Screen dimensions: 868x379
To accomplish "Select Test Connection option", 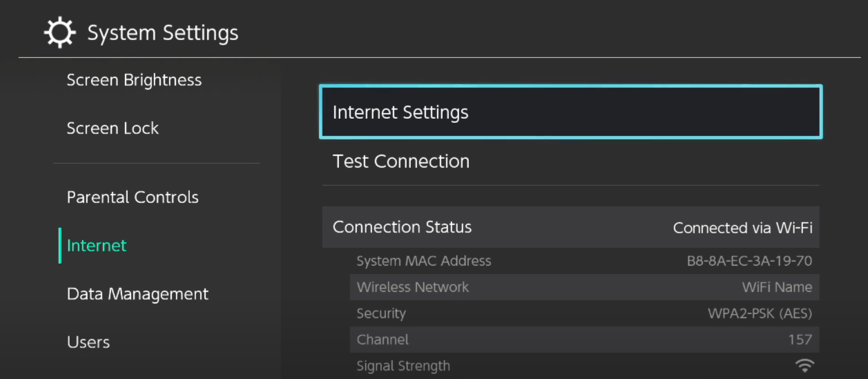I will tap(570, 162).
